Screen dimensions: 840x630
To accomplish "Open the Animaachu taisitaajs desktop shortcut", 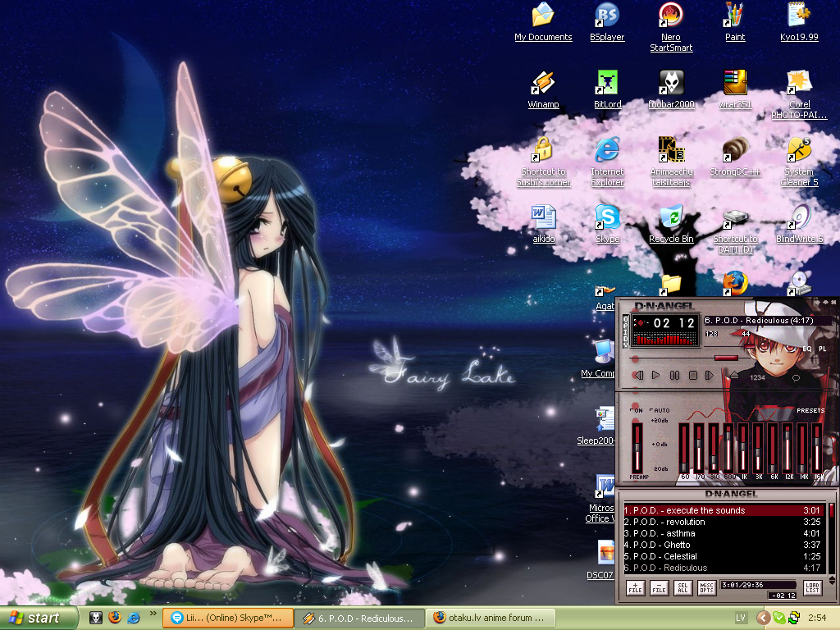I will point(671,162).
